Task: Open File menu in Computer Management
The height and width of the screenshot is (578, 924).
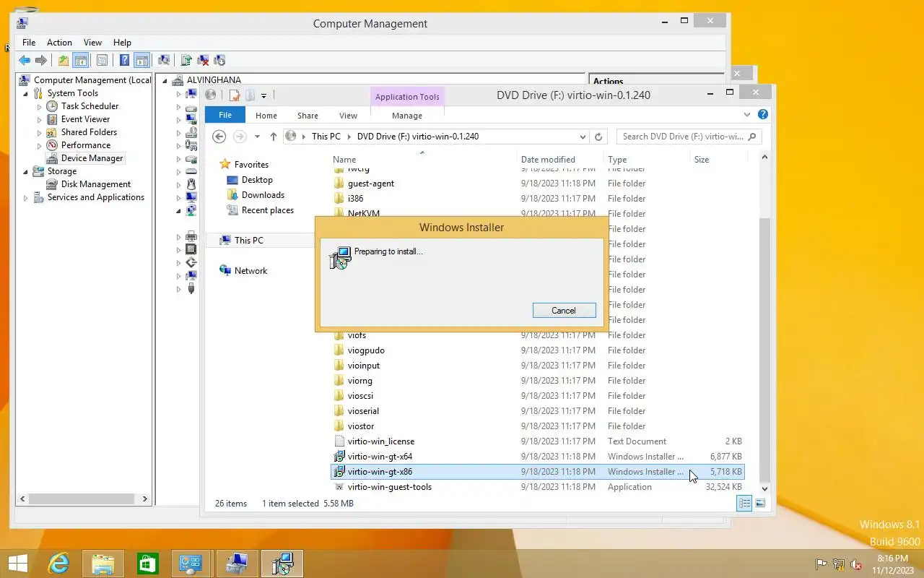Action: [x=29, y=43]
